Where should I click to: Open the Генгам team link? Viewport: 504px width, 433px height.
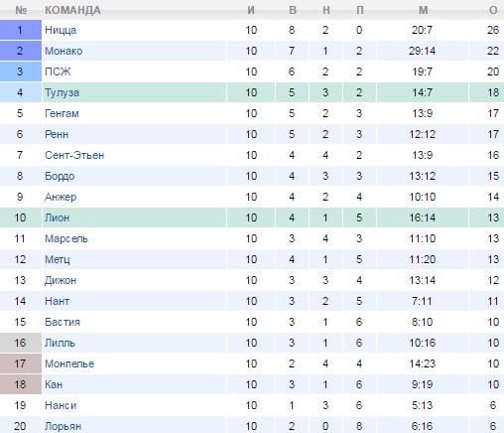click(62, 113)
